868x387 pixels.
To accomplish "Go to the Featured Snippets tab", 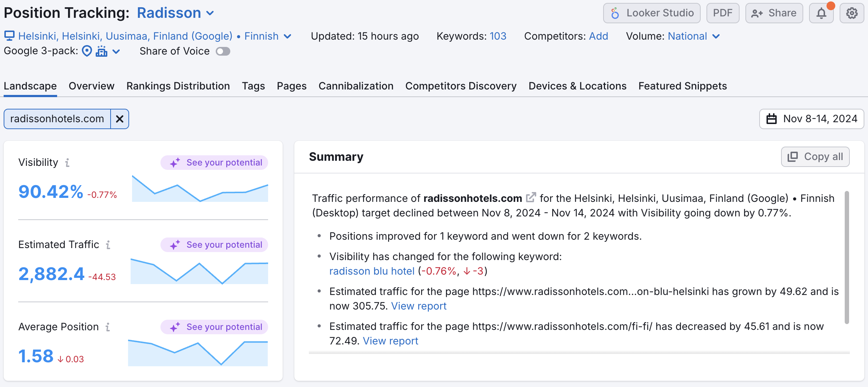I will (682, 86).
